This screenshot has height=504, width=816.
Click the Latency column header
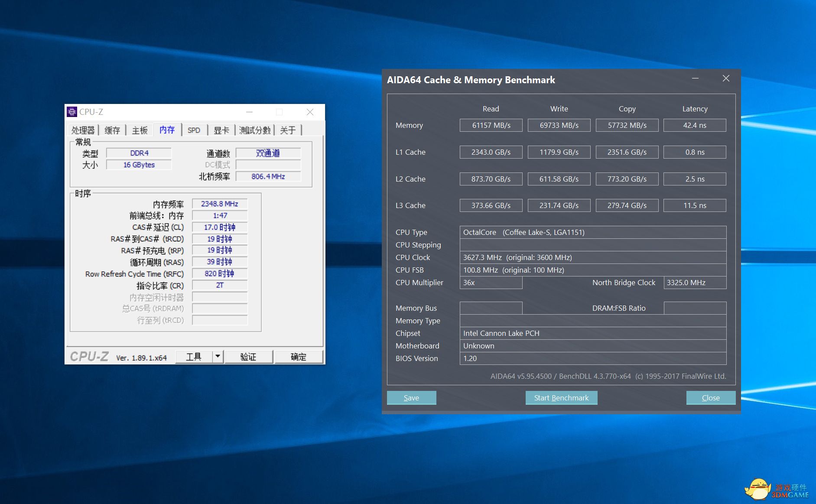(695, 109)
